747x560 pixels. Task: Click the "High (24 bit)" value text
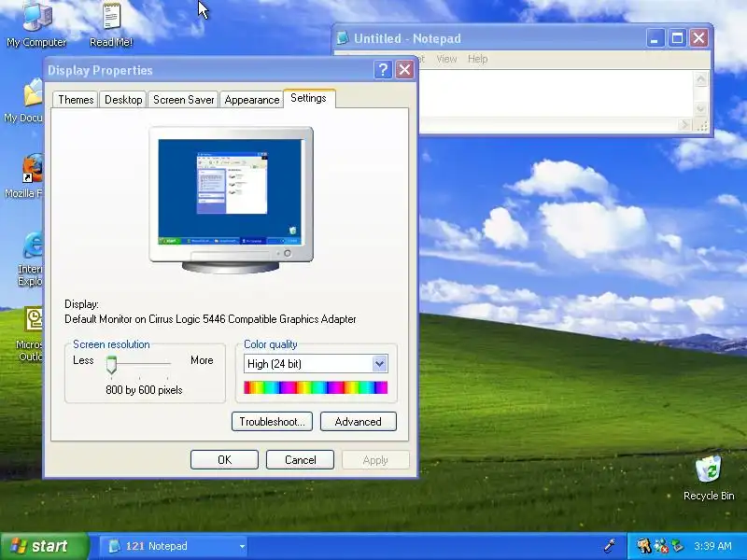click(x=275, y=364)
